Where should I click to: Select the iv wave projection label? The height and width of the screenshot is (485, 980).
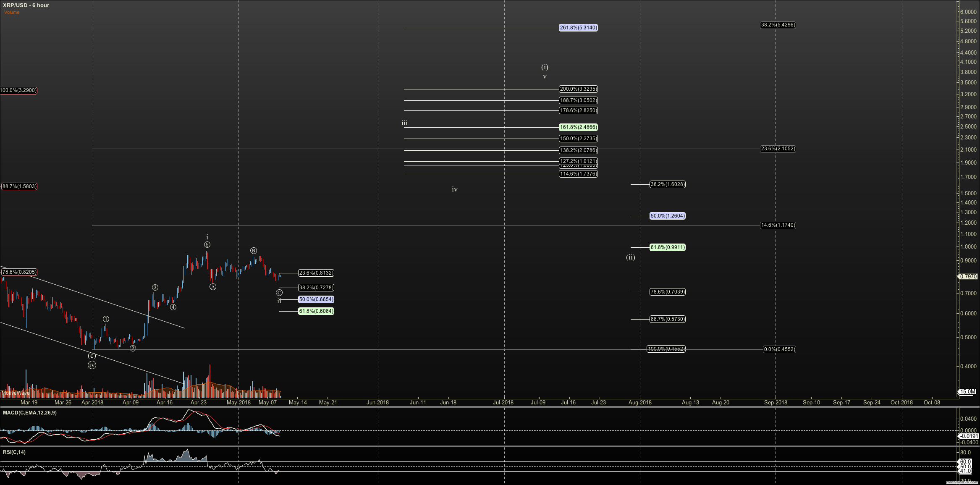(x=455, y=189)
